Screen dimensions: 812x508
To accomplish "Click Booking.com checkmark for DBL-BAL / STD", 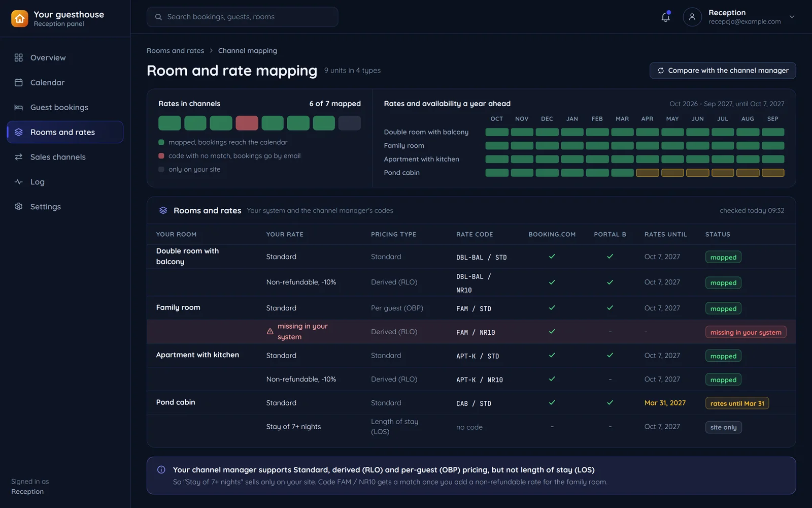I will pos(552,257).
